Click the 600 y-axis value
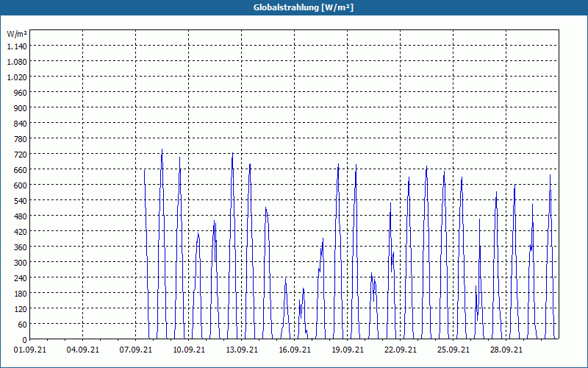Screen dimensions: 588x368 pyautogui.click(x=21, y=185)
